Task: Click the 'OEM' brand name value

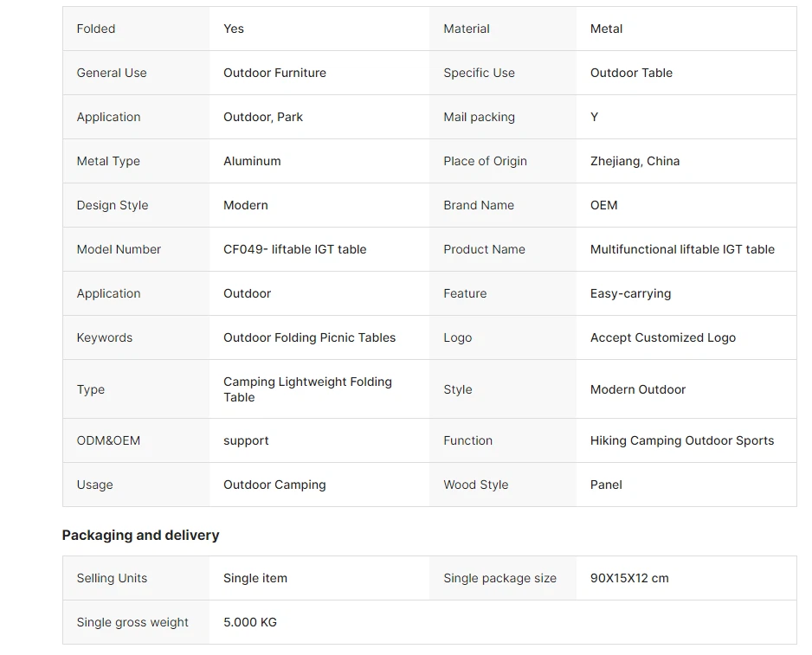Action: pos(604,205)
